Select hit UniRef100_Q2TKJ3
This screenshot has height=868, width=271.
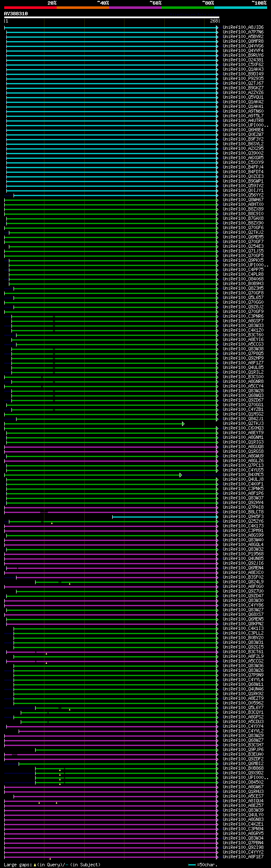coord(243,424)
